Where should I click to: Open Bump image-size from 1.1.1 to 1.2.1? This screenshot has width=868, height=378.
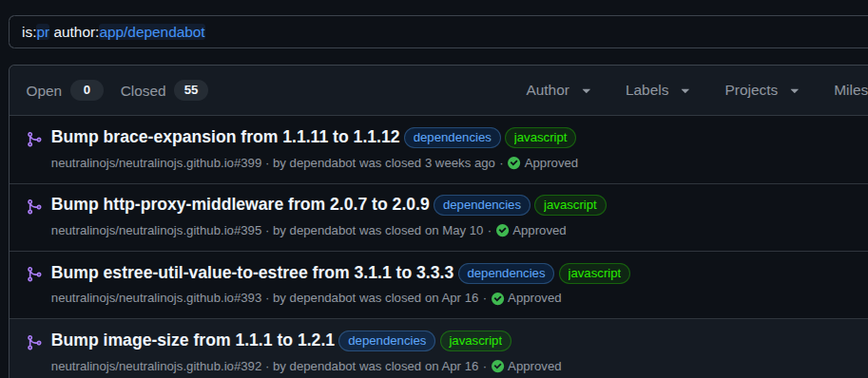[193, 340]
